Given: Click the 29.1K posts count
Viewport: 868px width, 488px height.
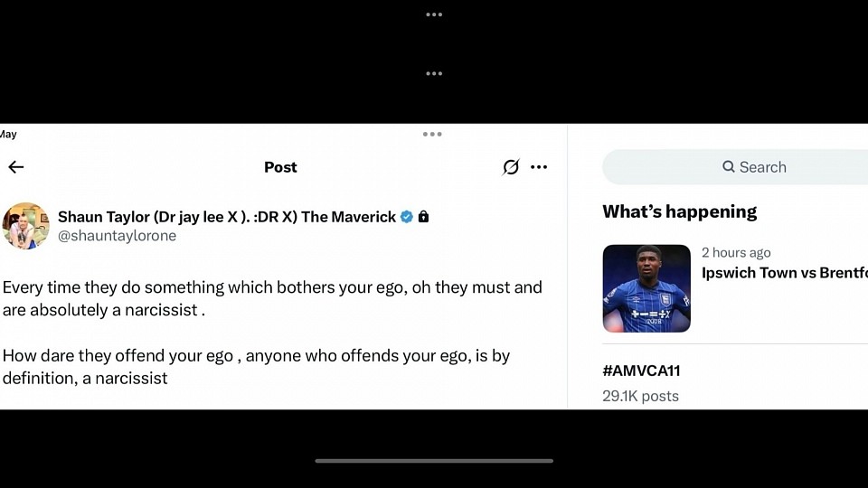Looking at the screenshot, I should point(640,396).
